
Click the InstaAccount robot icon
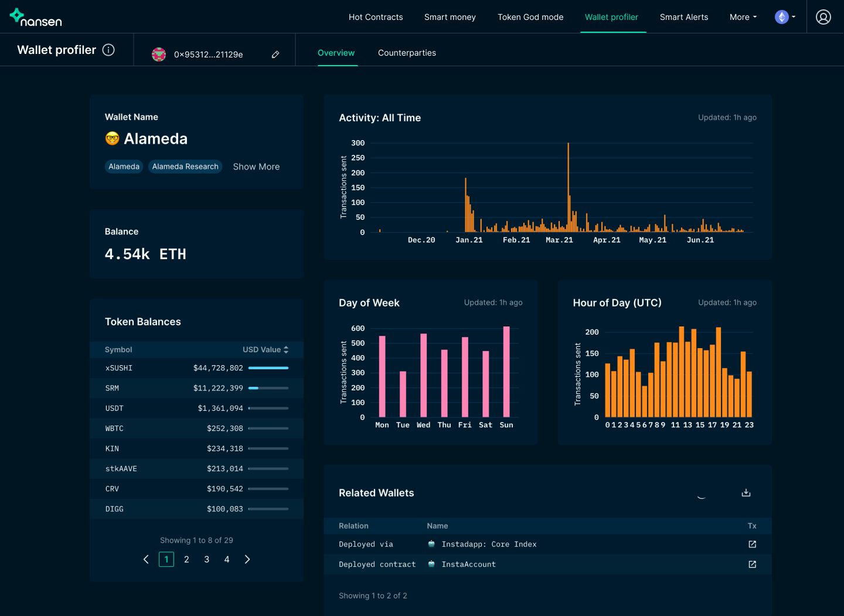click(431, 564)
